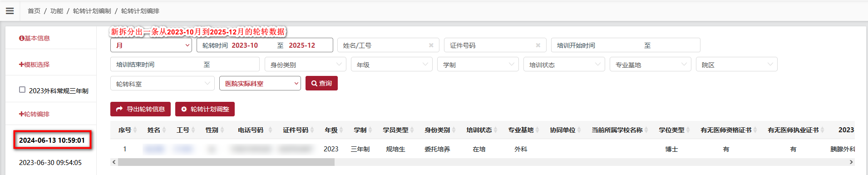Clear the 姓名/工号 field icon
The width and height of the screenshot is (868, 175).
coord(431,45)
